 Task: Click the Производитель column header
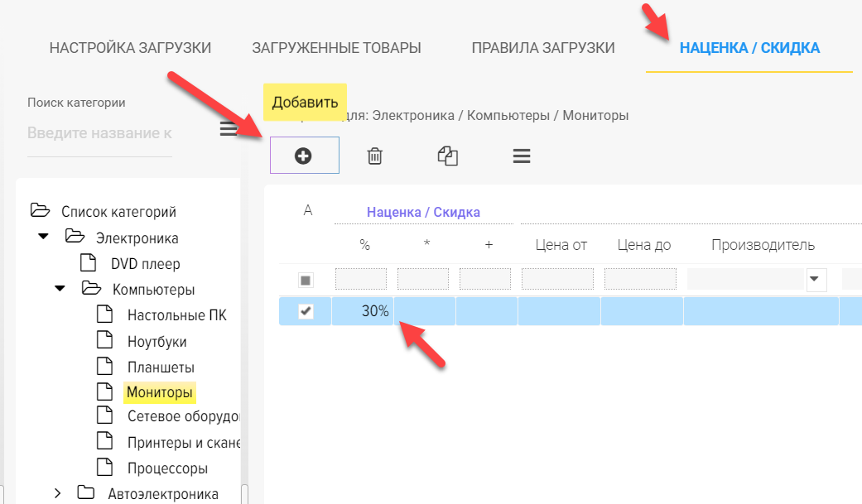[763, 245]
